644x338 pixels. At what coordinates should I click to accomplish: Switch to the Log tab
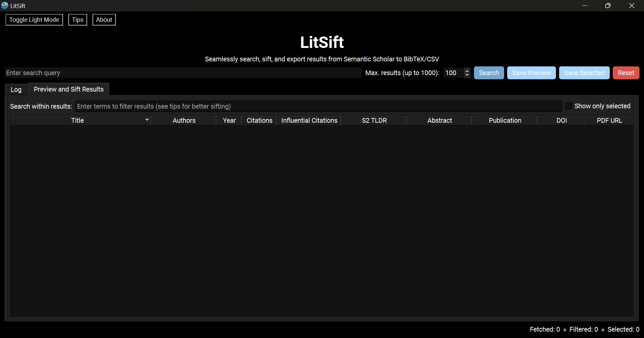point(16,90)
